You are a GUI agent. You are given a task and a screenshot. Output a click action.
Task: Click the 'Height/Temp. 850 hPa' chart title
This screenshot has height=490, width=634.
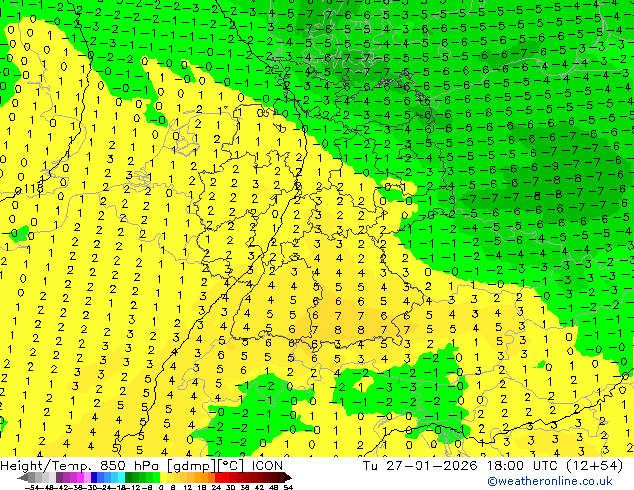click(80, 466)
